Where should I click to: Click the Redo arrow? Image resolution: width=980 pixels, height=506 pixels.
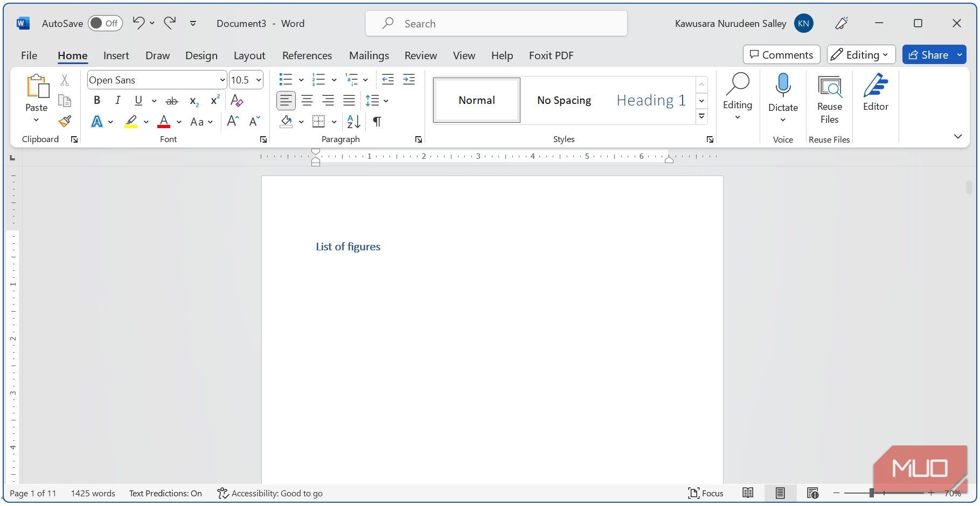point(170,23)
